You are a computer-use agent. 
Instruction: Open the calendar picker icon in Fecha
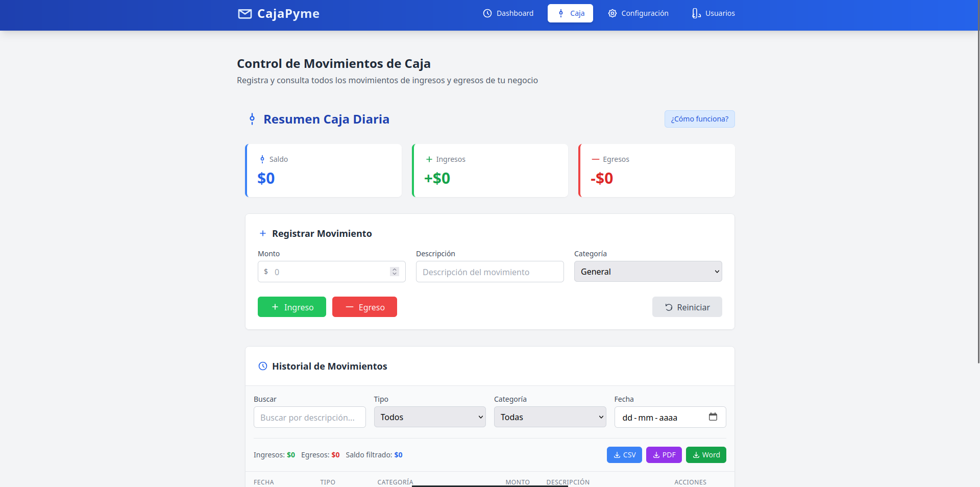(713, 417)
